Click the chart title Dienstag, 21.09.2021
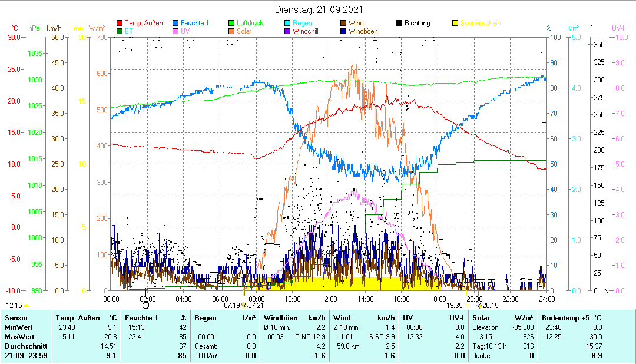 319,10
